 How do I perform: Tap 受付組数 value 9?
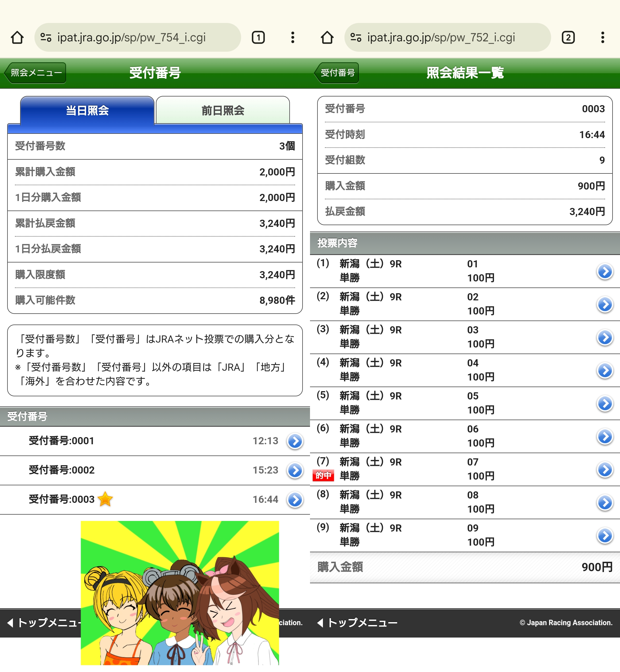coord(602,160)
